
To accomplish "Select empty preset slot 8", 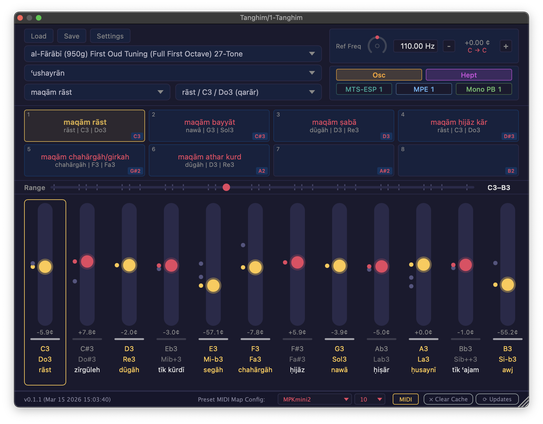I will point(459,160).
